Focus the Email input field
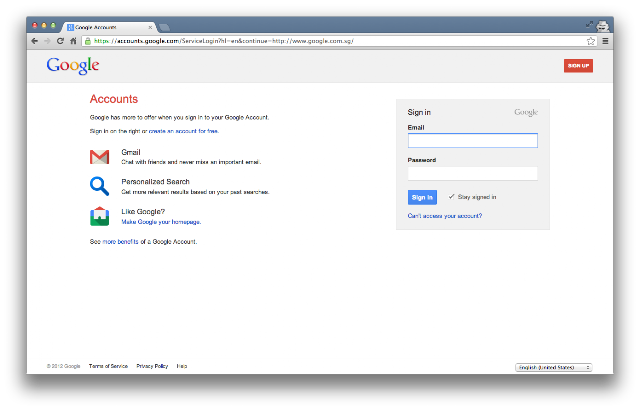This screenshot has height=411, width=640. pyautogui.click(x=473, y=140)
